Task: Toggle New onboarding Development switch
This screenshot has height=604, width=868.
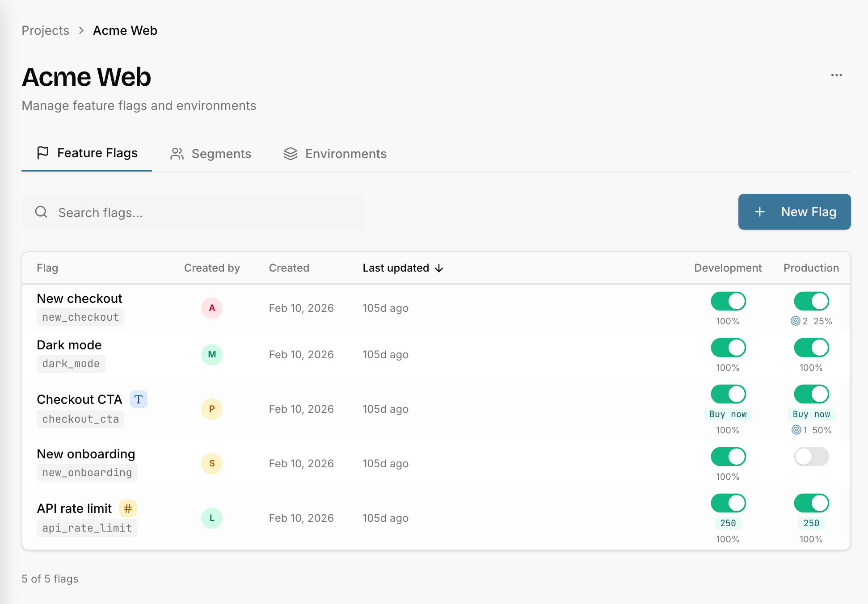Action: point(728,457)
